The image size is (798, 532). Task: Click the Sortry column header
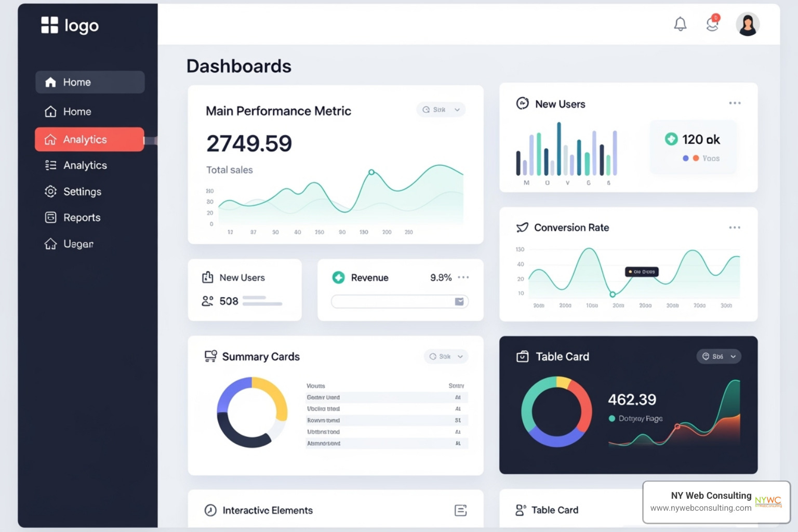[x=456, y=385]
